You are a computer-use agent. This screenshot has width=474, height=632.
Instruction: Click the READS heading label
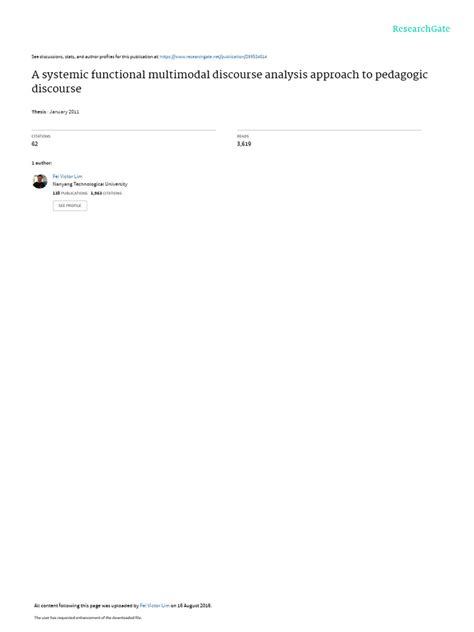tap(243, 136)
